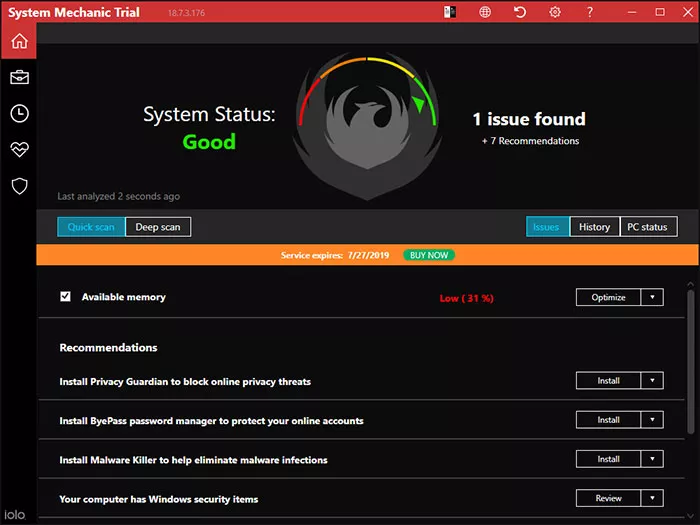Open the clock icon in sidebar
This screenshot has width=700, height=525.
(19, 113)
